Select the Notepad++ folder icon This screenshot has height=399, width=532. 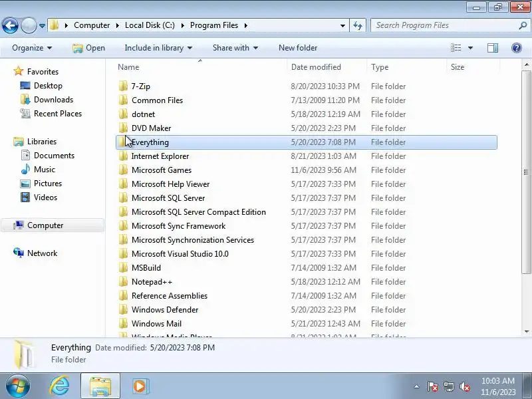(123, 281)
